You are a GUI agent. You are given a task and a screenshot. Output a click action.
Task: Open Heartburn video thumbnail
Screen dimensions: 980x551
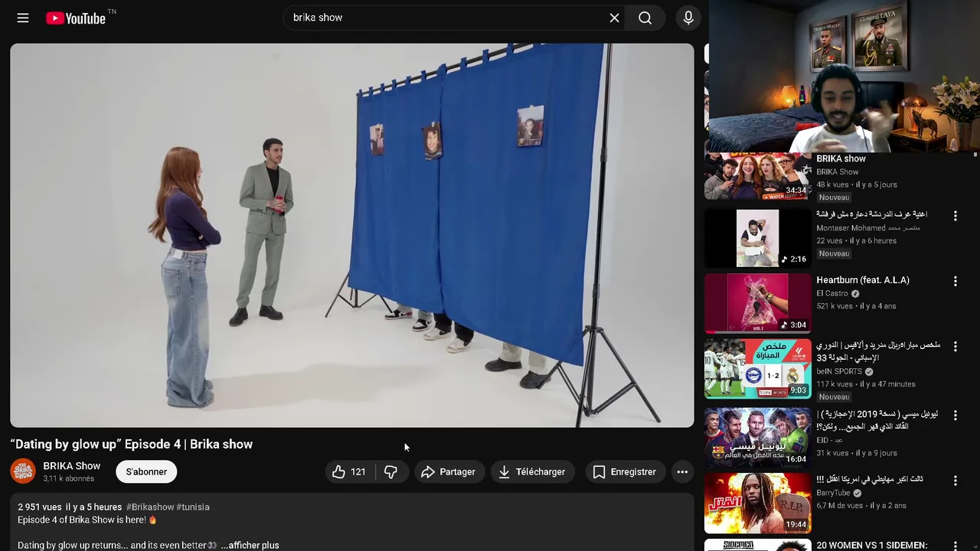coord(757,303)
